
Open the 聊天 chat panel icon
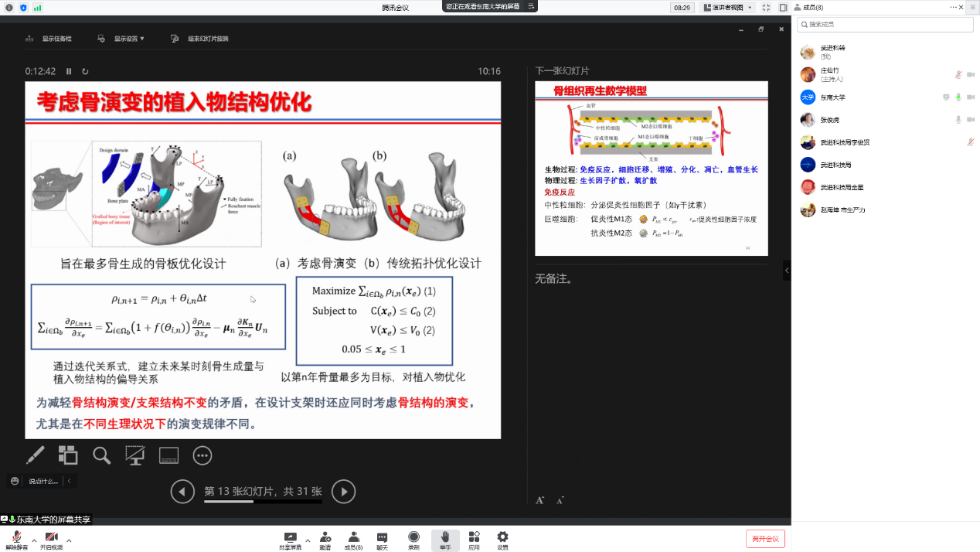point(381,539)
